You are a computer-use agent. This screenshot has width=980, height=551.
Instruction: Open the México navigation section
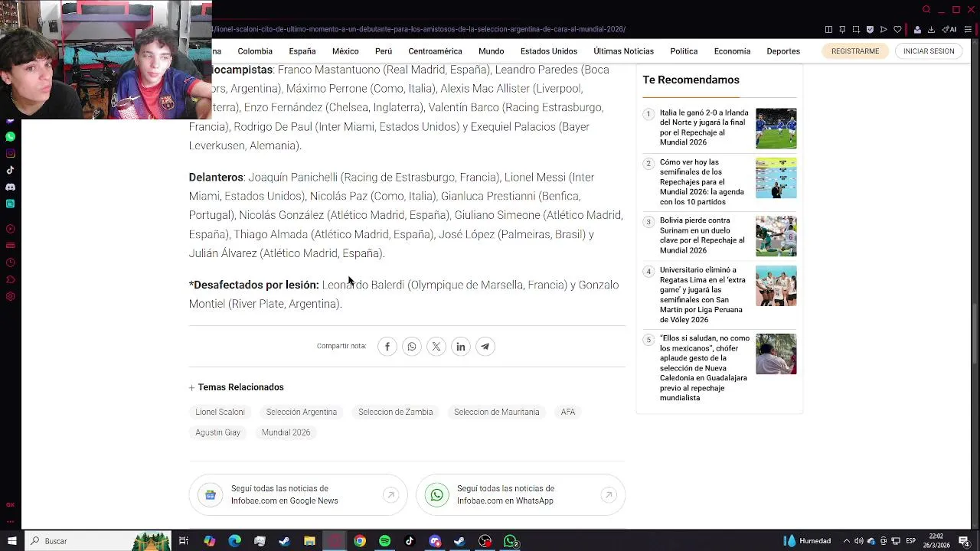pos(345,51)
